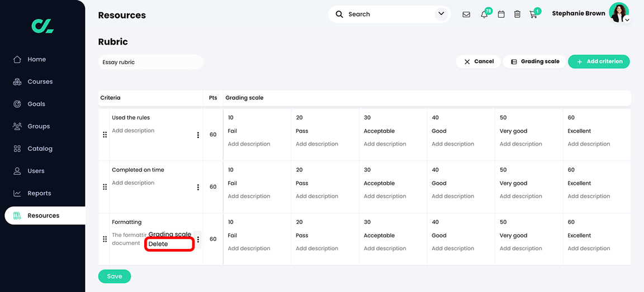Screen dimensions: 644x292
Task: Grab the Used the rules drag handle
Action: (x=105, y=135)
